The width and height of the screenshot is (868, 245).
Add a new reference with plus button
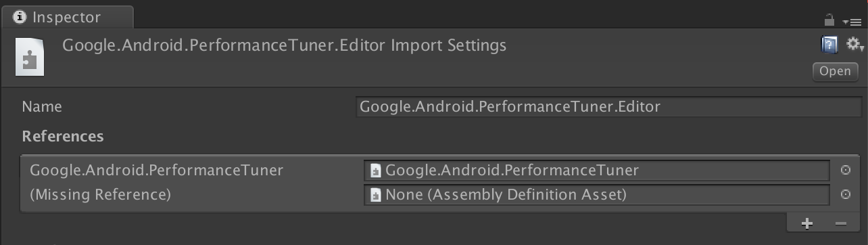pyautogui.click(x=806, y=223)
